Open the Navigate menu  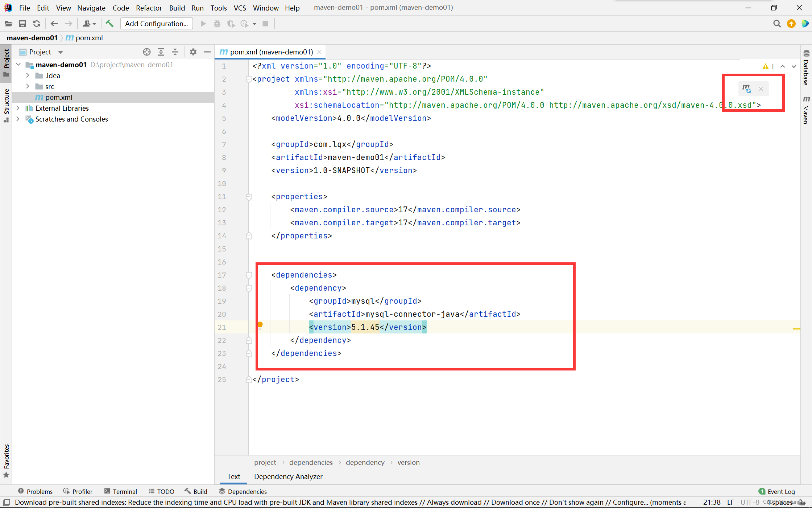point(91,8)
